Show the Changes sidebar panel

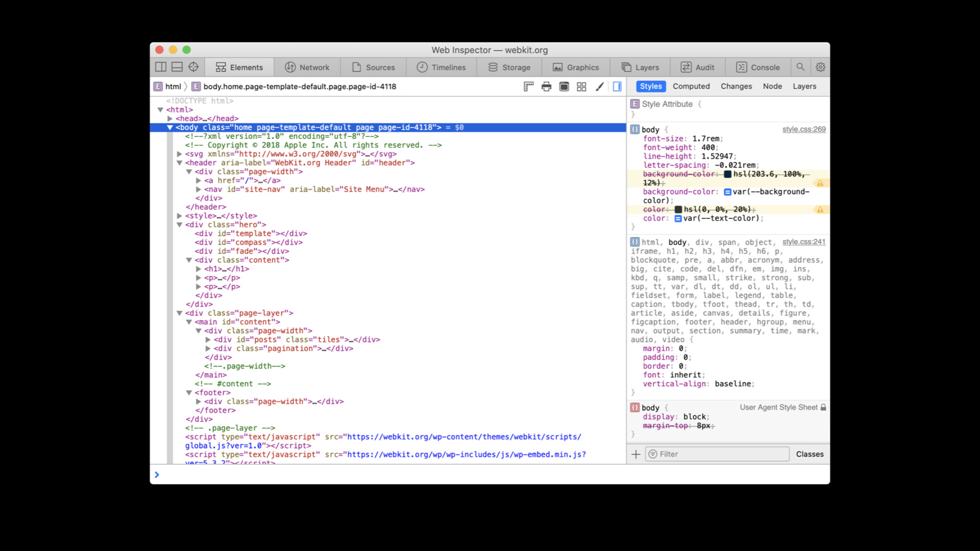[736, 87]
